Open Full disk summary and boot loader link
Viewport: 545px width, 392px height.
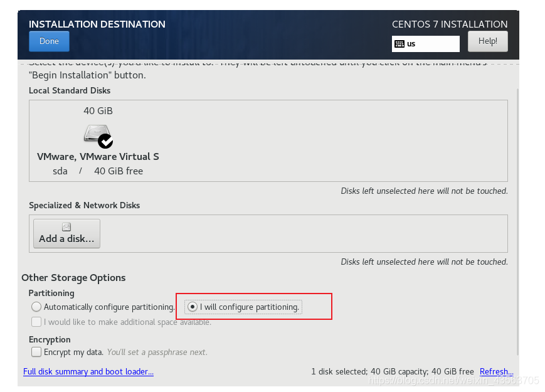88,371
